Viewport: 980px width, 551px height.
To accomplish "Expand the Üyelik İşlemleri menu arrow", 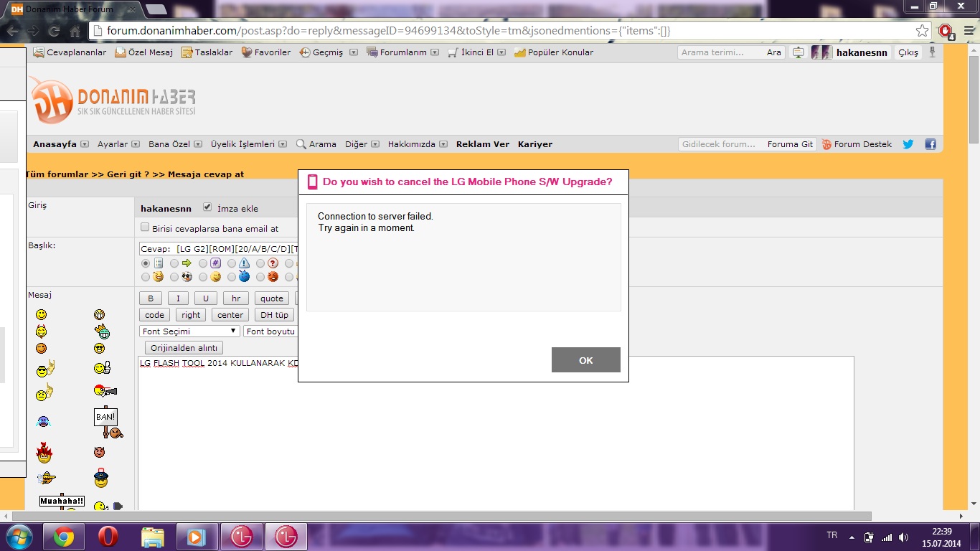I will point(283,144).
